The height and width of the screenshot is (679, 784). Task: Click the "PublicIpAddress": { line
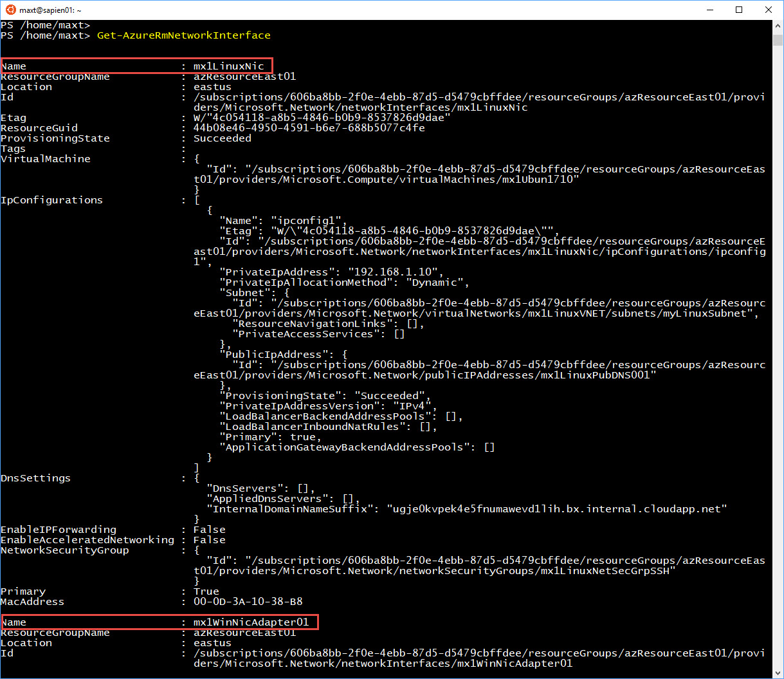click(283, 355)
